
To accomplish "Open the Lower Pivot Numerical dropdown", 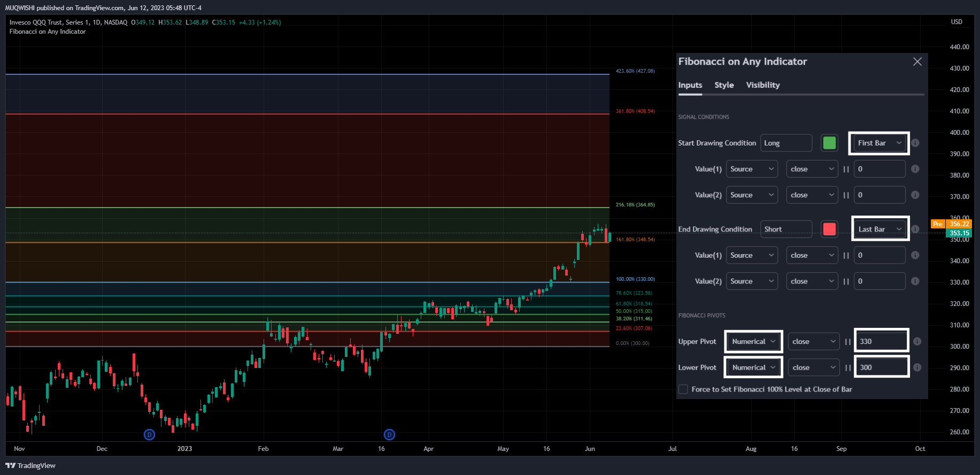I will tap(754, 367).
